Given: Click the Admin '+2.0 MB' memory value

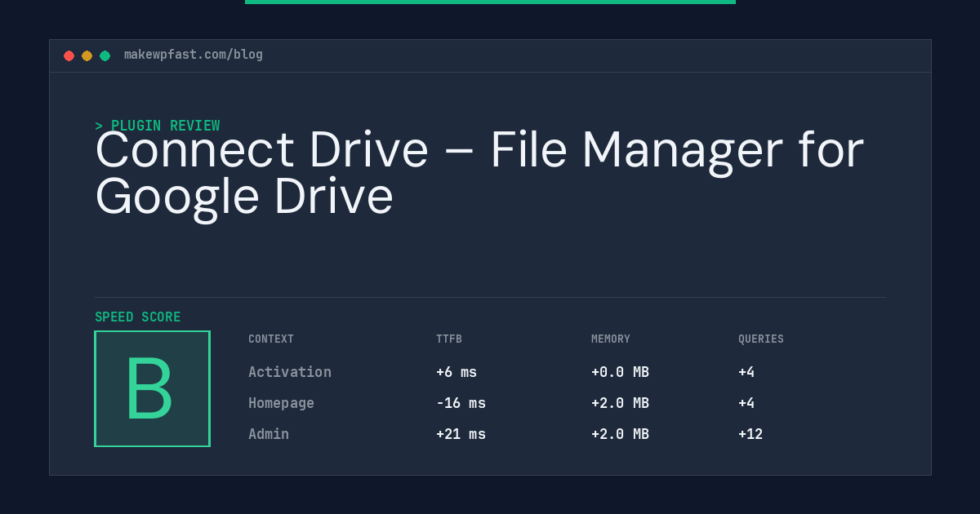Looking at the screenshot, I should (620, 434).
